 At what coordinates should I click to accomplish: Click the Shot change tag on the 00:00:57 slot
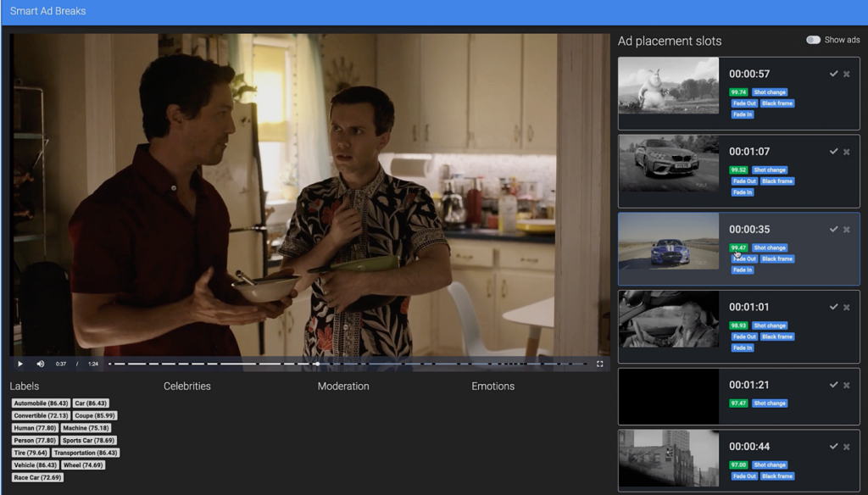tap(769, 92)
